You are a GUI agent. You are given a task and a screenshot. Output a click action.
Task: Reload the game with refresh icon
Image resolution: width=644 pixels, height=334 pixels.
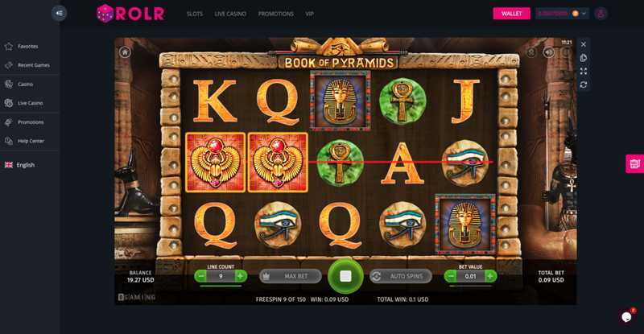pyautogui.click(x=583, y=85)
